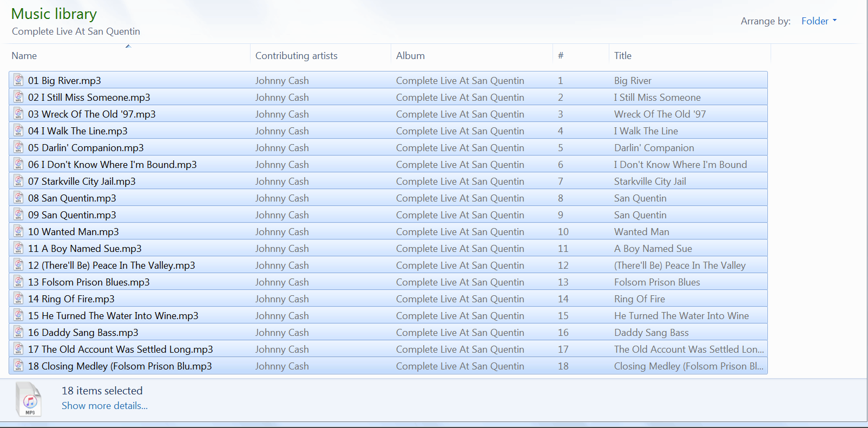The width and height of the screenshot is (868, 428).
Task: Click the file icon for 02 I Still Miss Someone.mp3
Action: point(18,97)
